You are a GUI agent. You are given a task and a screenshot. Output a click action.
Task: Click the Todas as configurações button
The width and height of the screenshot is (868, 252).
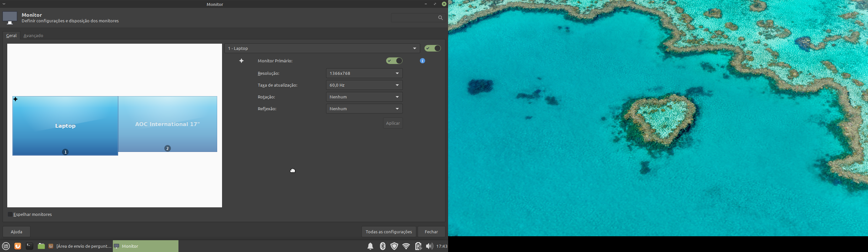[x=388, y=232]
